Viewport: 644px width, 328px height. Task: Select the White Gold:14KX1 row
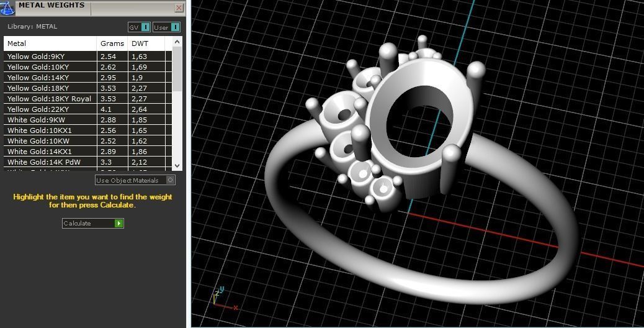click(88, 152)
